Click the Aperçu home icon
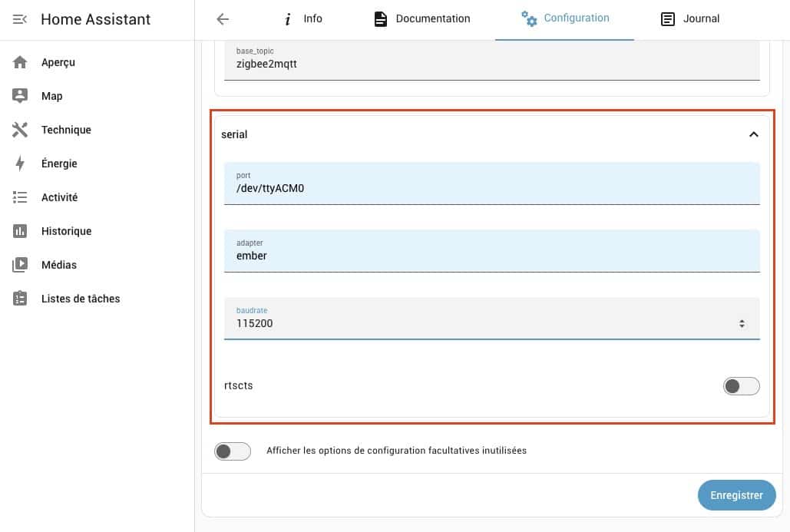790x532 pixels. (x=20, y=62)
